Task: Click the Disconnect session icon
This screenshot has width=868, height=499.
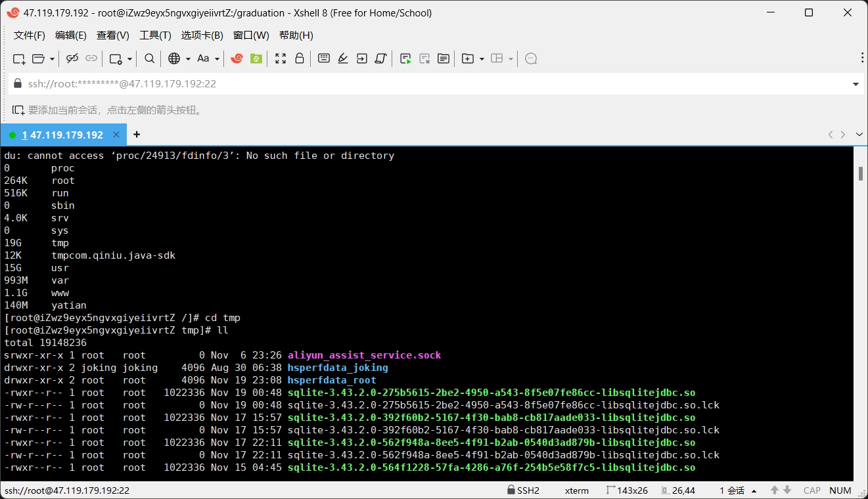Action: [72, 59]
